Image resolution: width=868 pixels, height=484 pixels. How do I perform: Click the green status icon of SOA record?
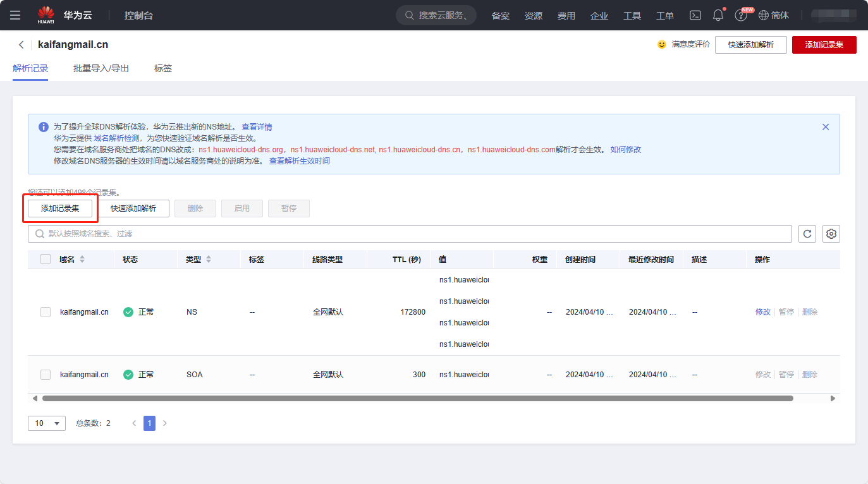128,375
